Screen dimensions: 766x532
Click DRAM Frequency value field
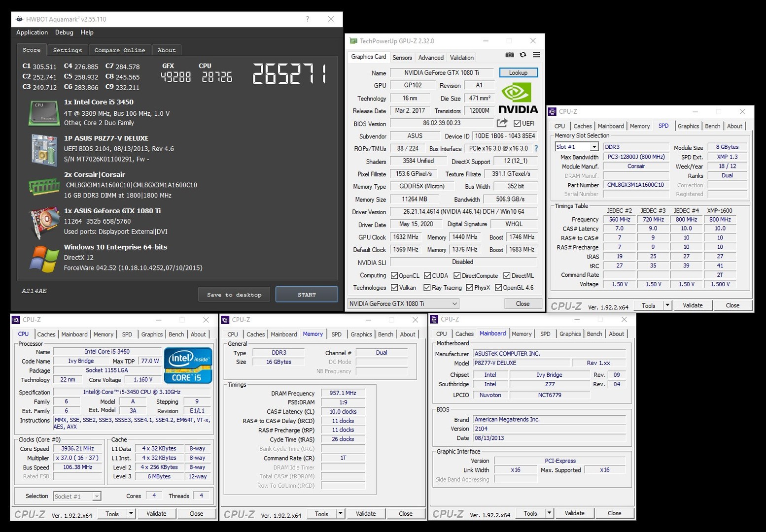(343, 393)
